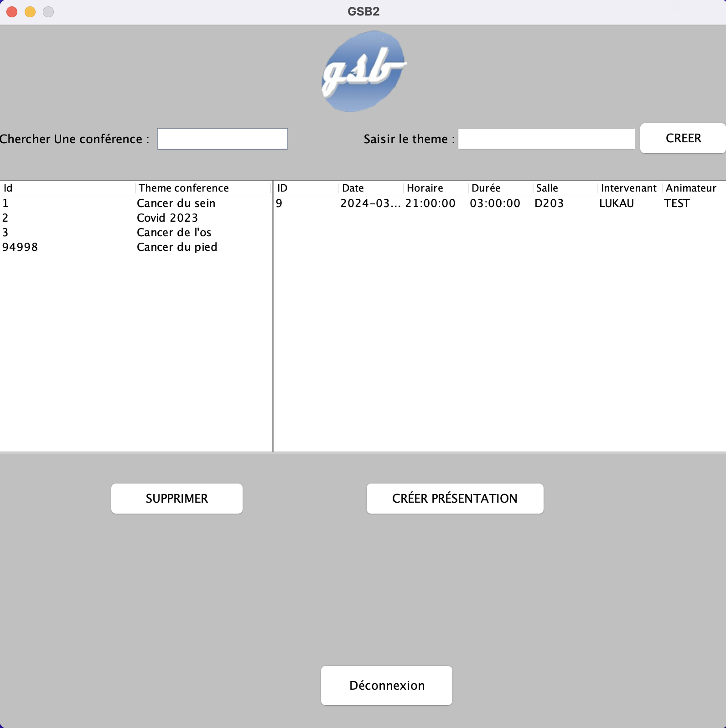The width and height of the screenshot is (726, 728).
Task: Click the Id column header in conference table
Action: coord(67,188)
